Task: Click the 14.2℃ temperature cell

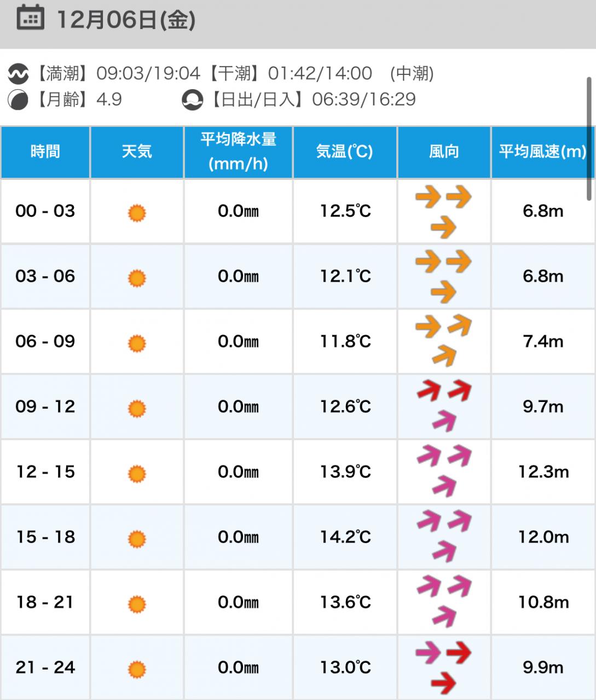Action: [x=345, y=537]
